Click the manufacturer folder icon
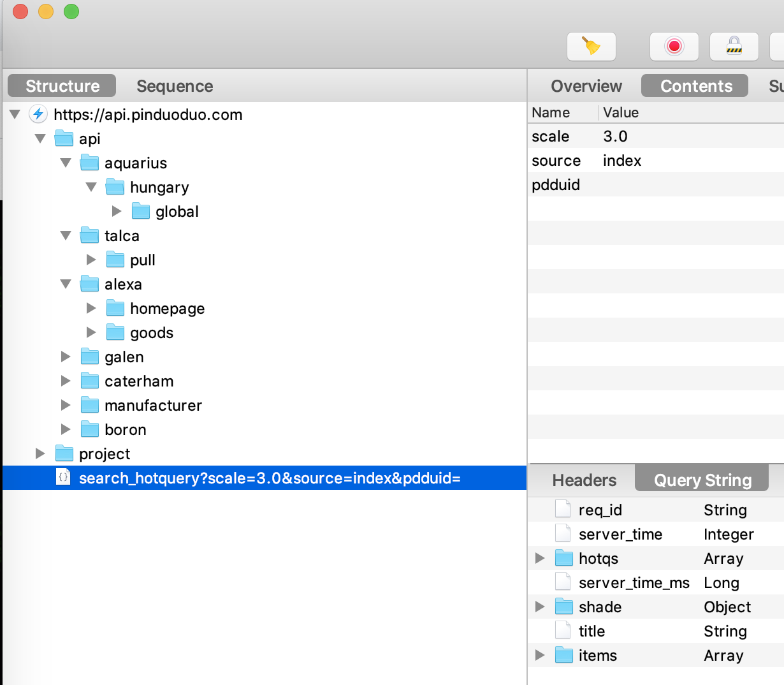The width and height of the screenshot is (784, 685). tap(89, 405)
